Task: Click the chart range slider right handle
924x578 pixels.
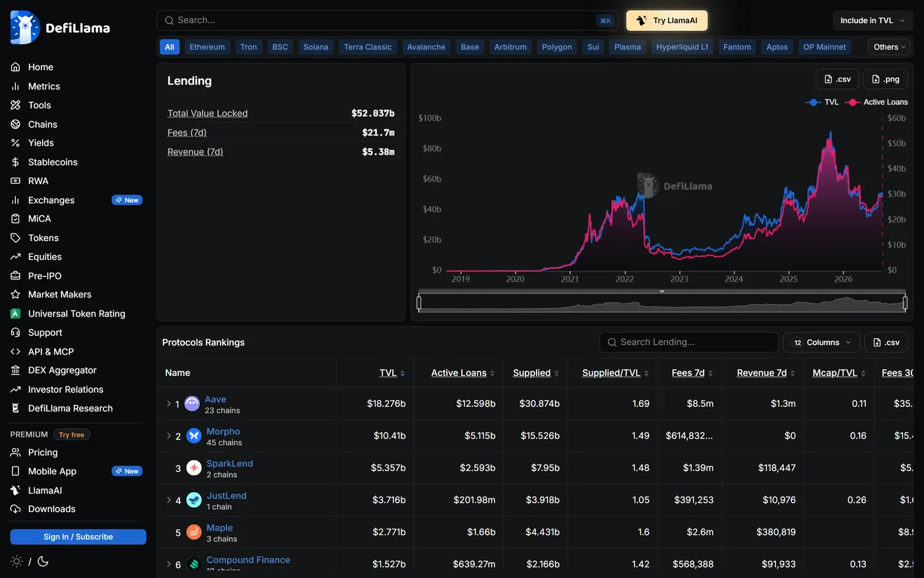Action: pos(906,303)
